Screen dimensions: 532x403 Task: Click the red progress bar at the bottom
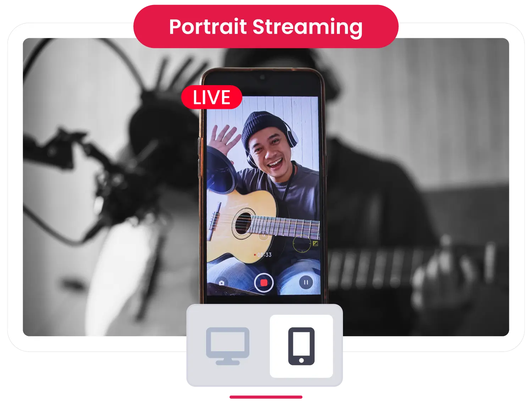pos(265,398)
